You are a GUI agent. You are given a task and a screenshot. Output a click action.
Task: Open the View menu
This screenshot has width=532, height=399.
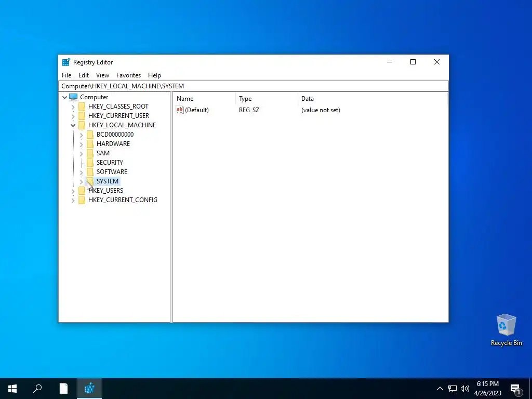pyautogui.click(x=102, y=75)
